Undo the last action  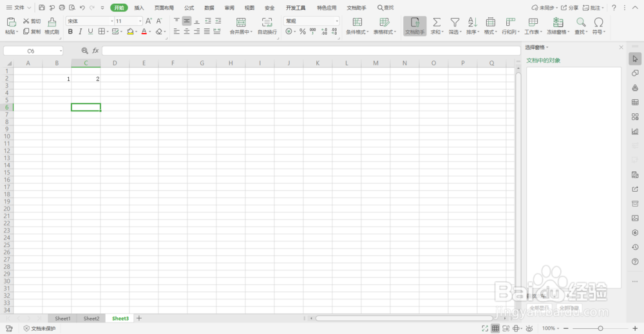tap(82, 7)
